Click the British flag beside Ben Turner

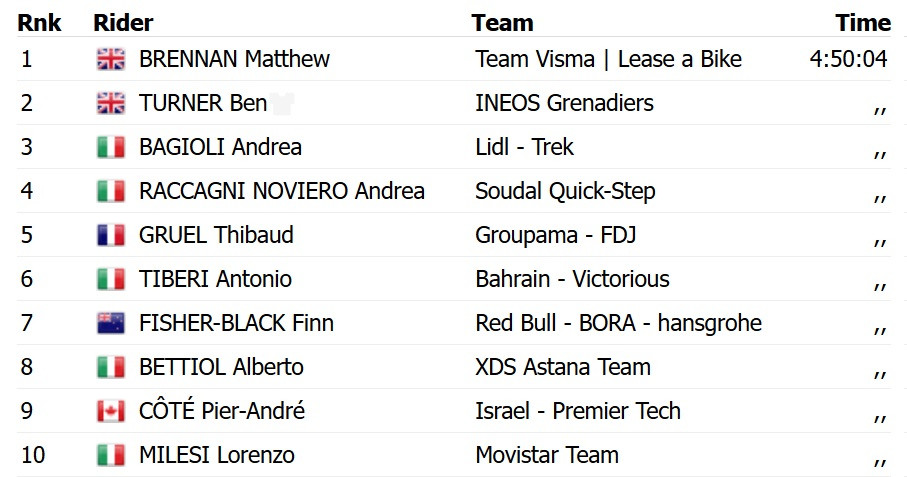coord(110,103)
